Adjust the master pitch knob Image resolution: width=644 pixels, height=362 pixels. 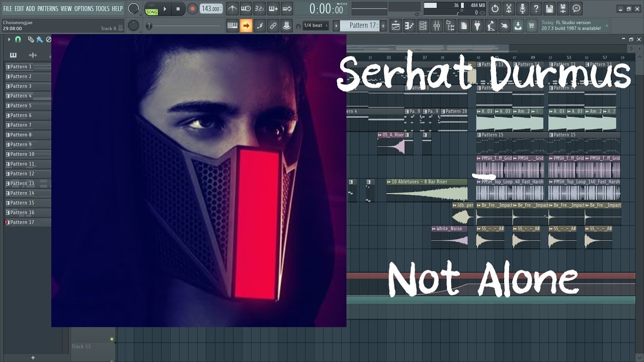point(133,25)
